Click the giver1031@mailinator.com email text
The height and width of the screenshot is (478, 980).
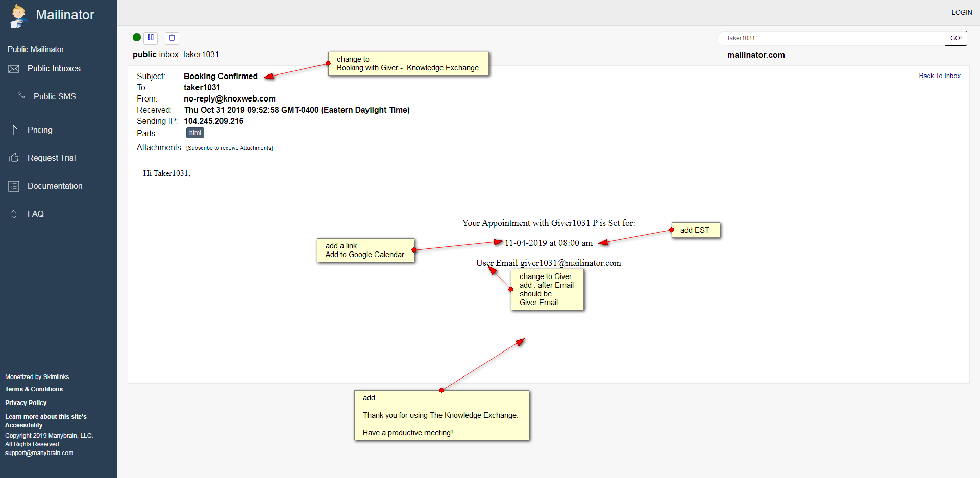coord(571,263)
